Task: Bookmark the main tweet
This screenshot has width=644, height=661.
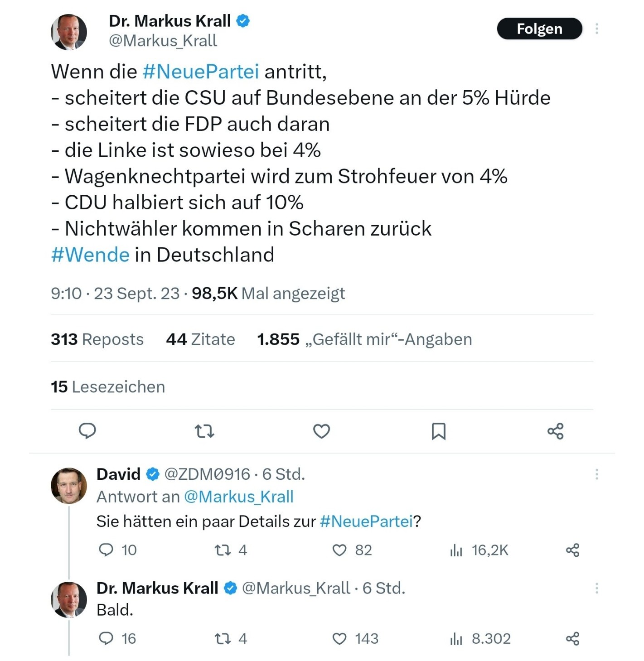Action: coord(438,431)
